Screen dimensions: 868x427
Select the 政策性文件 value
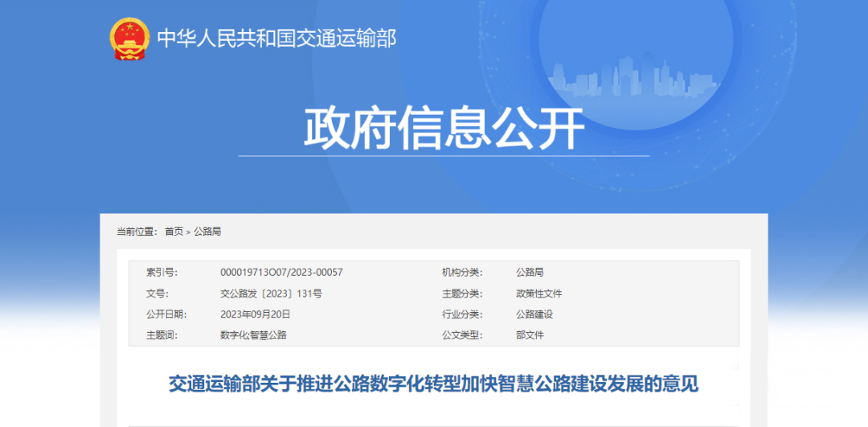pyautogui.click(x=538, y=293)
